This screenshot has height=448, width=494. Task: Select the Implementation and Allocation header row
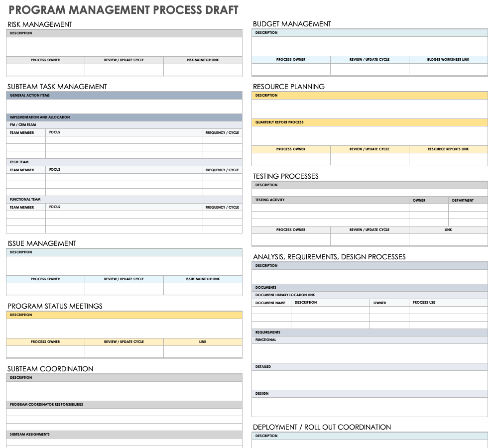(124, 117)
